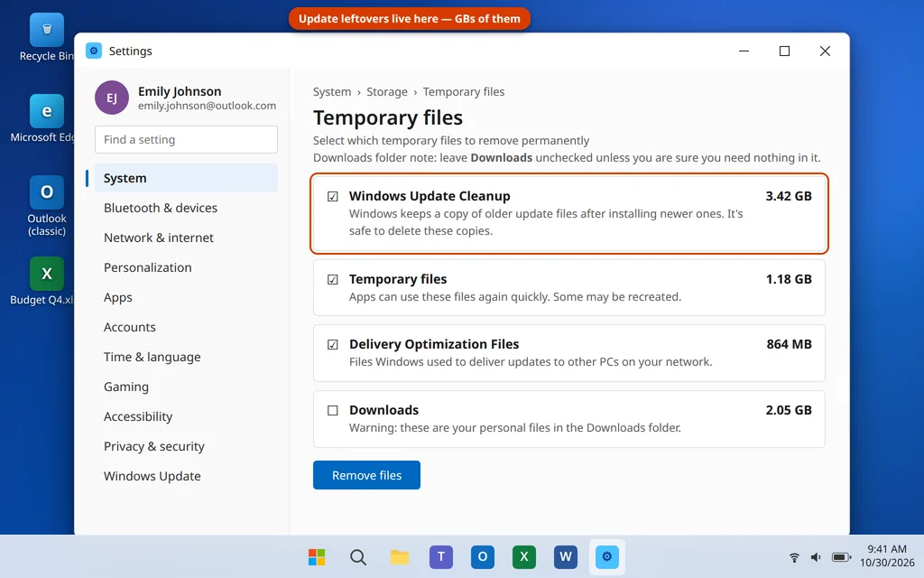Viewport: 924px width, 578px height.
Task: Open Apps settings
Action: point(186,297)
